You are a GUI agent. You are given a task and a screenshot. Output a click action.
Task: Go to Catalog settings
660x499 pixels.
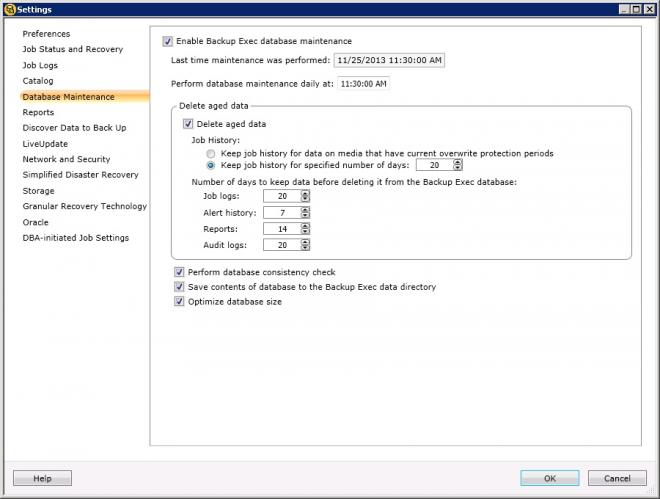coord(38,81)
